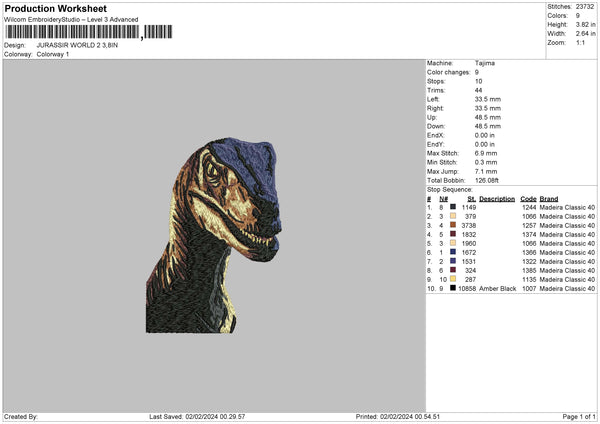Click the Width value 2.64 in
The width and height of the screenshot is (600, 424).
(585, 34)
